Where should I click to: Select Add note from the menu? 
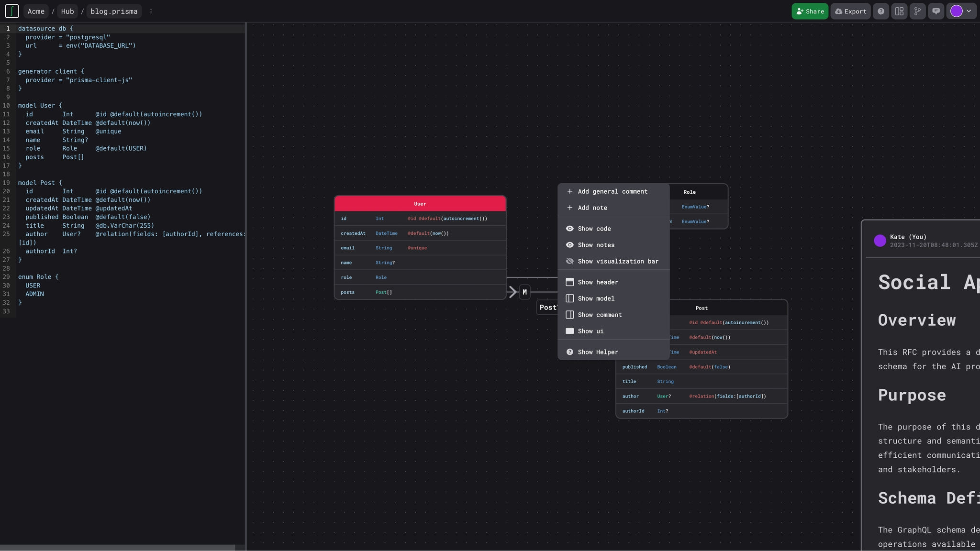coord(591,208)
